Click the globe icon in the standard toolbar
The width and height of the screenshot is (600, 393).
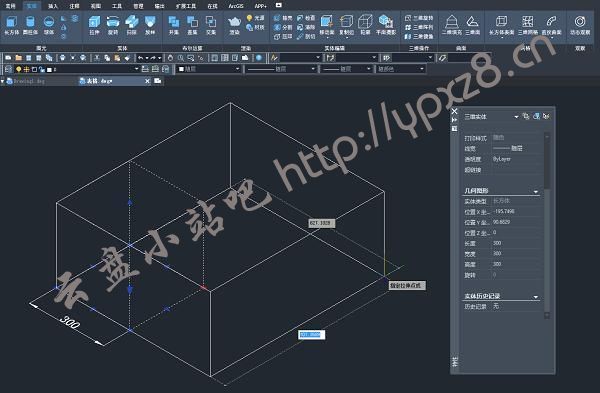click(x=259, y=58)
